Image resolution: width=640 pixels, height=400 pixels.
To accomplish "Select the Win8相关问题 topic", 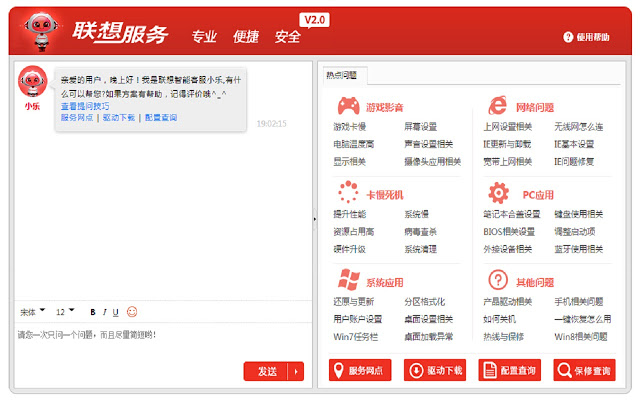I will tap(581, 337).
